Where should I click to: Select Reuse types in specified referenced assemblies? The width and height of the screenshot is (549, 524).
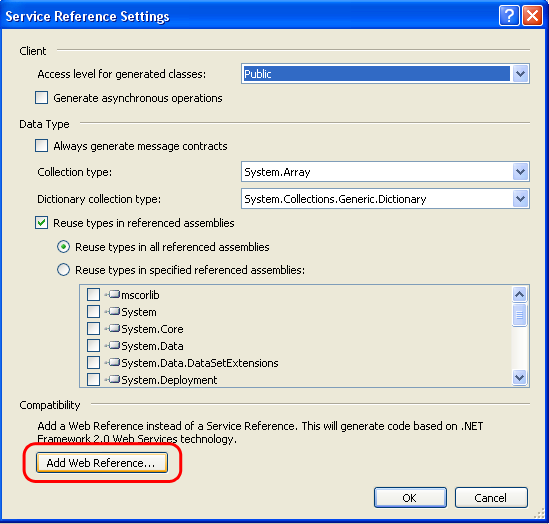coord(63,270)
